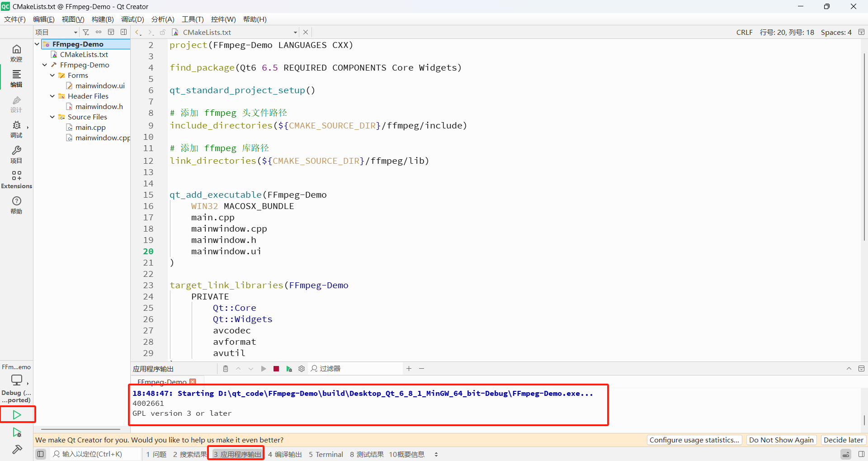Open the 工具 menu
The height and width of the screenshot is (461, 868).
click(x=193, y=19)
